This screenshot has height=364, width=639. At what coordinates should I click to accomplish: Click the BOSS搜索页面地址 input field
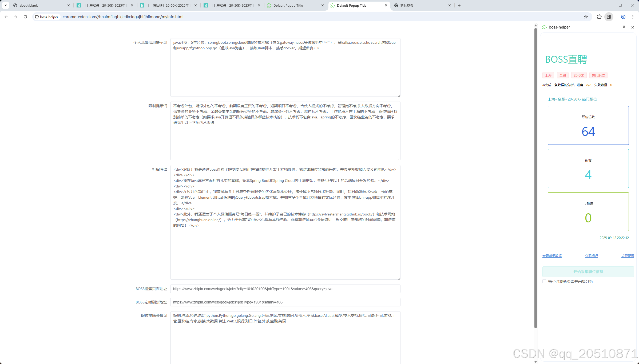pos(285,289)
